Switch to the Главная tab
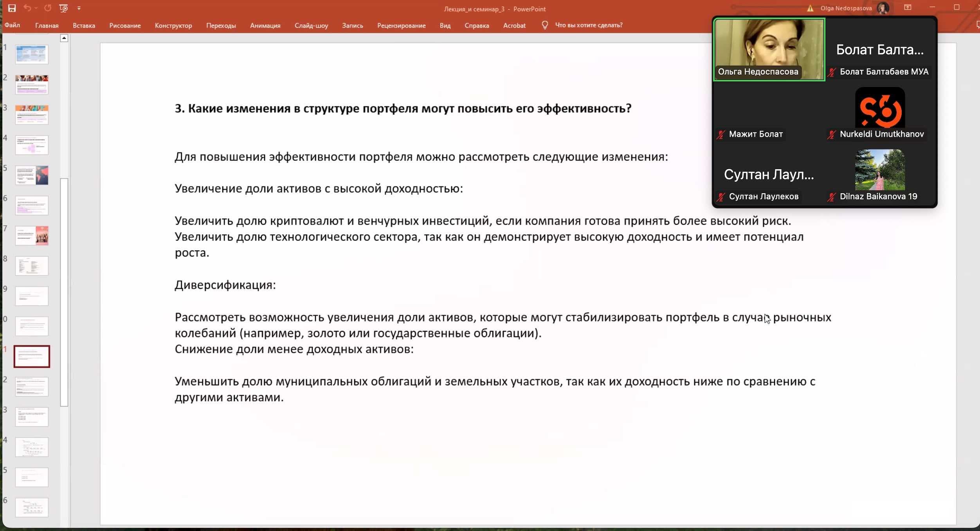This screenshot has height=531, width=980. pyautogui.click(x=47, y=25)
